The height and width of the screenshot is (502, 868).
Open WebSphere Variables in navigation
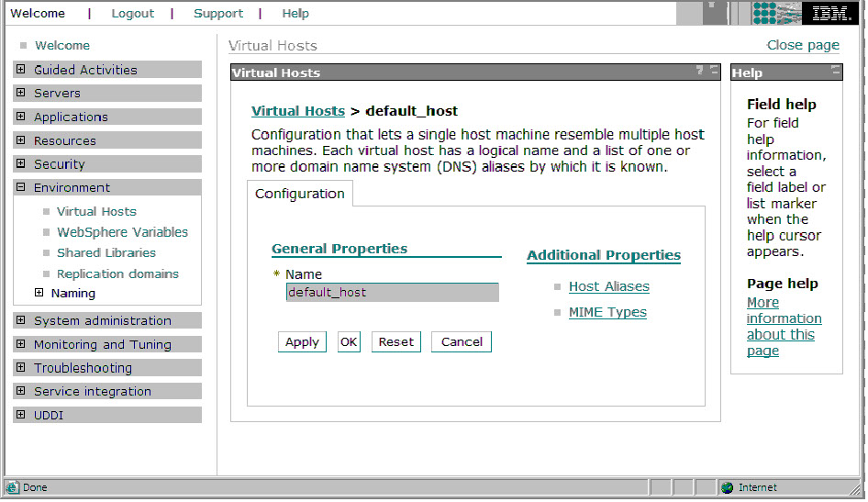click(122, 232)
